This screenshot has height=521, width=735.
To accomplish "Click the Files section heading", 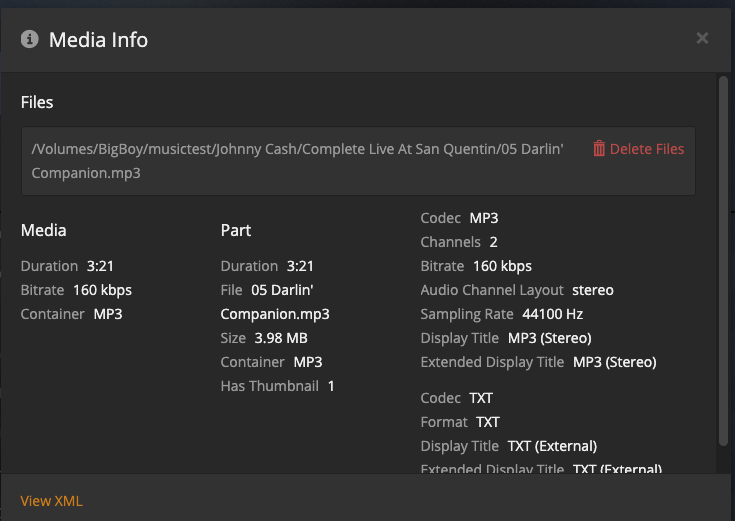I will point(37,102).
